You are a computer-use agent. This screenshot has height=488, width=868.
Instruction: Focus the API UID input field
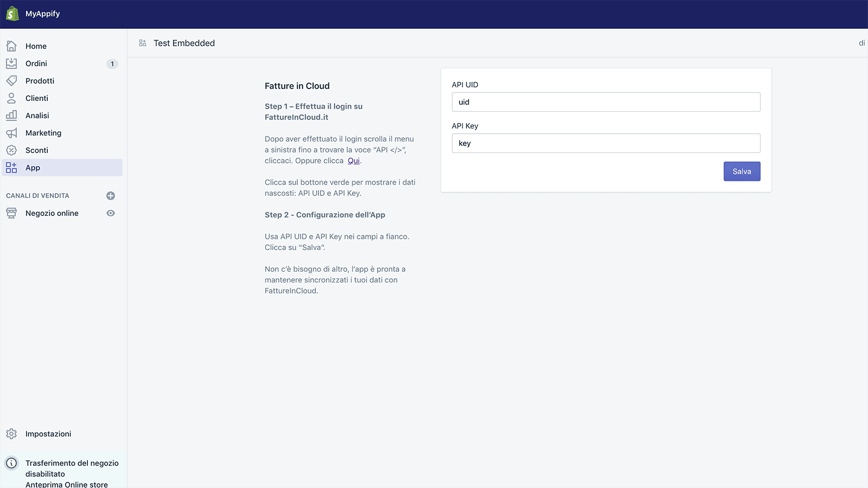[x=605, y=102]
